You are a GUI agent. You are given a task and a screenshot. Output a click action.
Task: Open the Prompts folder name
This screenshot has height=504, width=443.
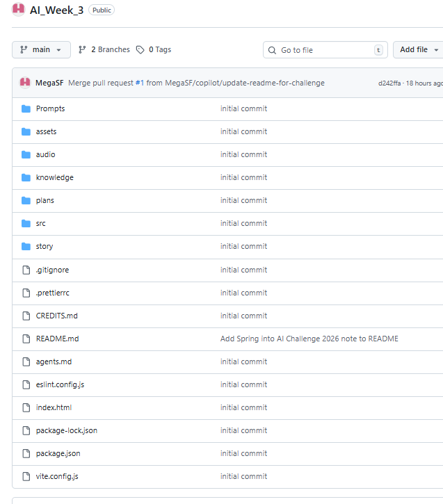[x=51, y=108]
